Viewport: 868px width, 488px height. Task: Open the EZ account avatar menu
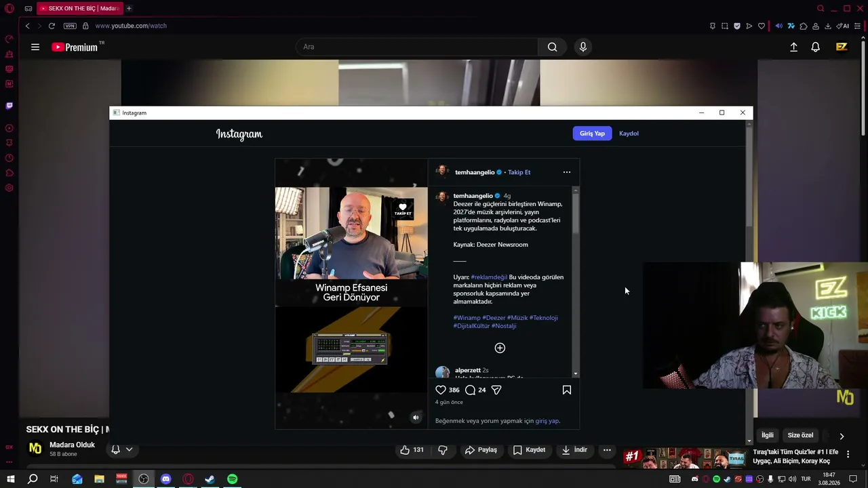(x=842, y=47)
